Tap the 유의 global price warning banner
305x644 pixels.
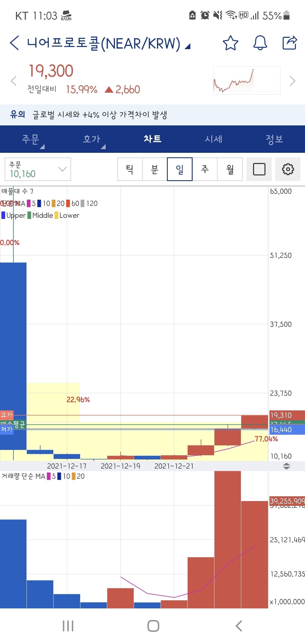click(152, 115)
